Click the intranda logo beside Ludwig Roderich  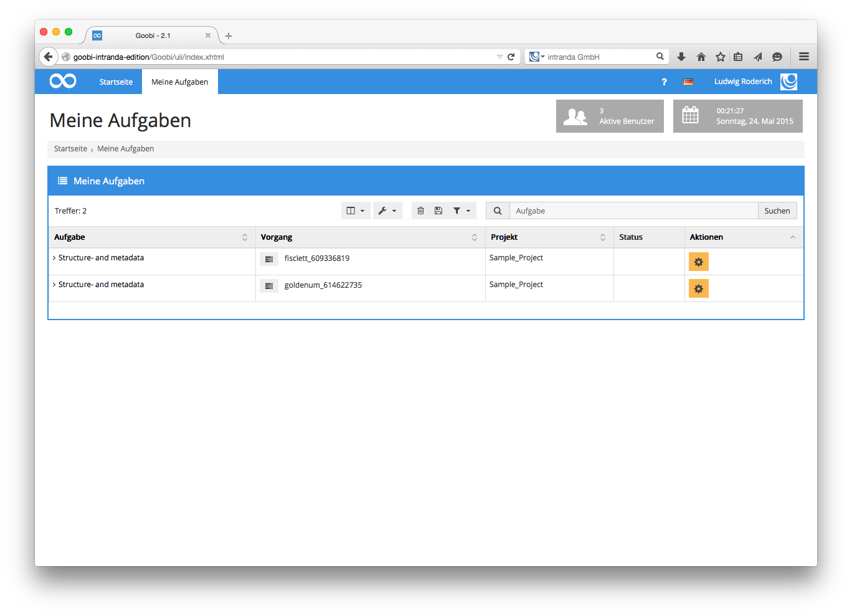[x=789, y=82]
